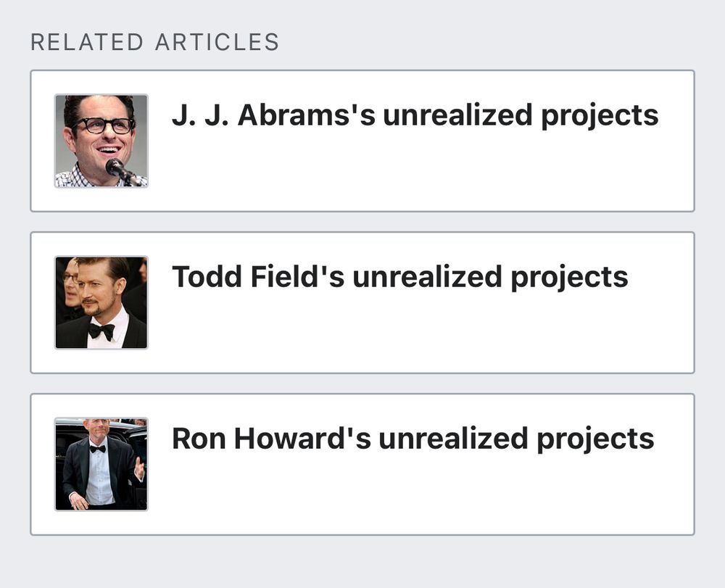
Task: Open Todd Field's unrealized projects article
Action: point(400,277)
